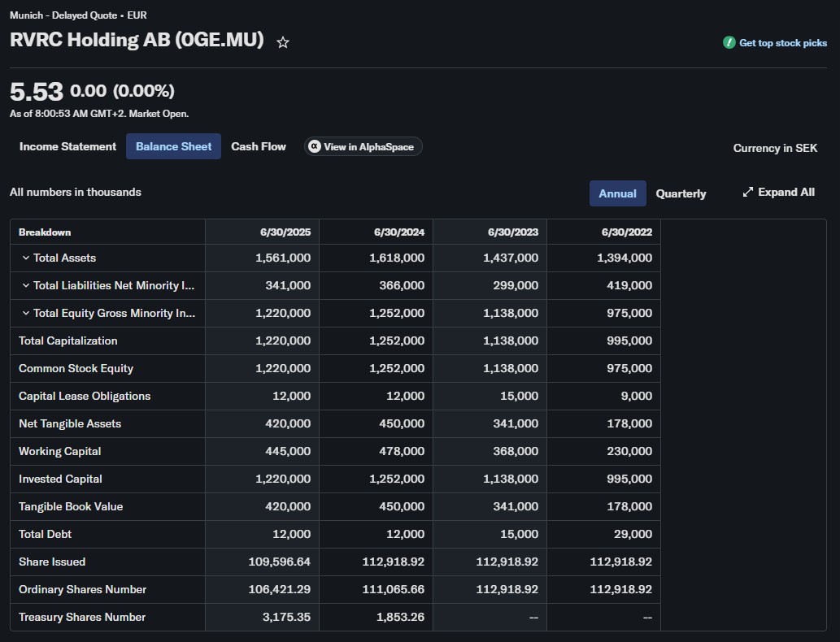Click Total Assets value 1,394,000
The width and height of the screenshot is (840, 642).
625,258
